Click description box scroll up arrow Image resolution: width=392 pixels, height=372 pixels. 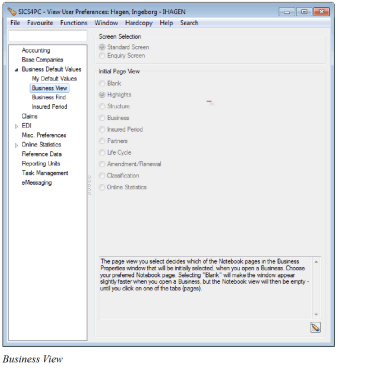click(x=316, y=262)
